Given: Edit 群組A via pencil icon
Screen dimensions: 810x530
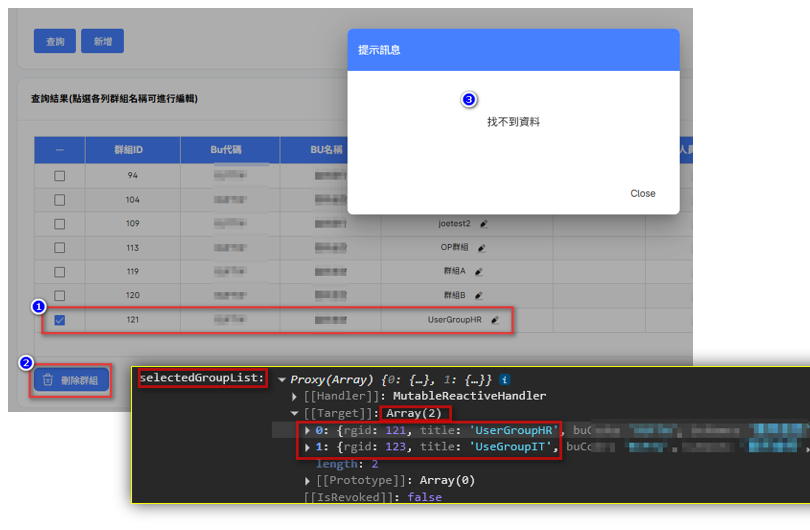Looking at the screenshot, I should pos(479,272).
